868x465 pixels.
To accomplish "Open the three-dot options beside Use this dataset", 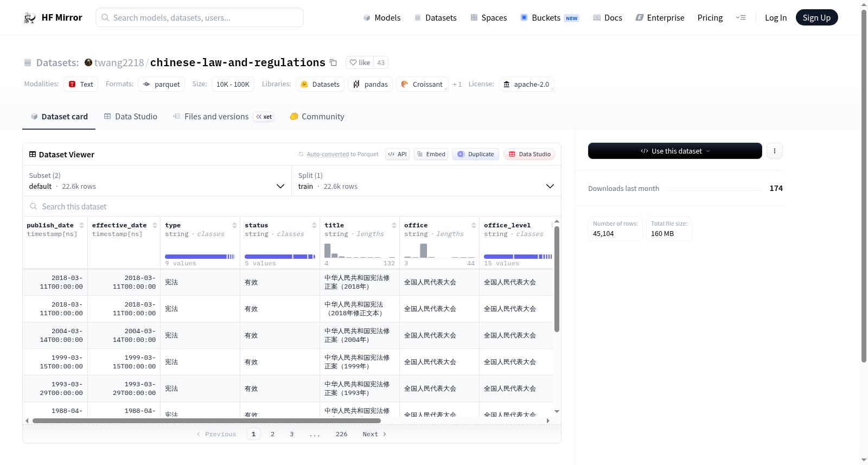I will point(775,151).
